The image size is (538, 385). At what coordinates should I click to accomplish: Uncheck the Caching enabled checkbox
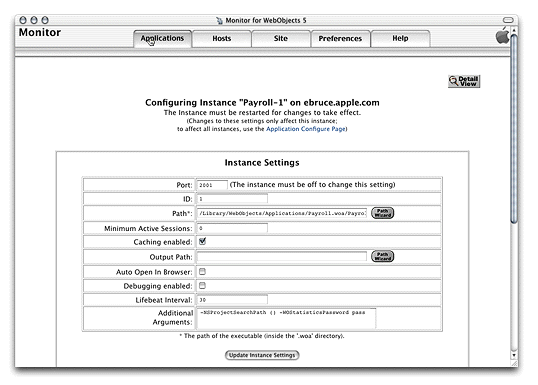[202, 242]
